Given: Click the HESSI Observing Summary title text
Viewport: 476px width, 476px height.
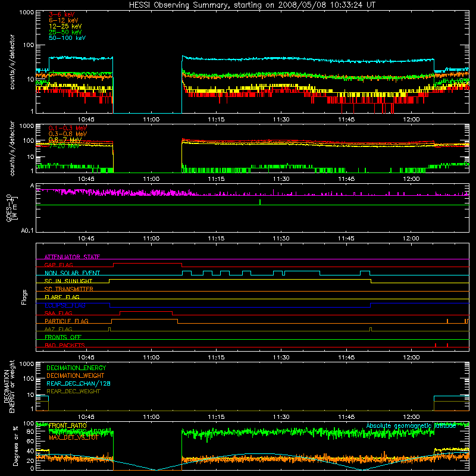Looking at the screenshot, I should tap(252, 5).
